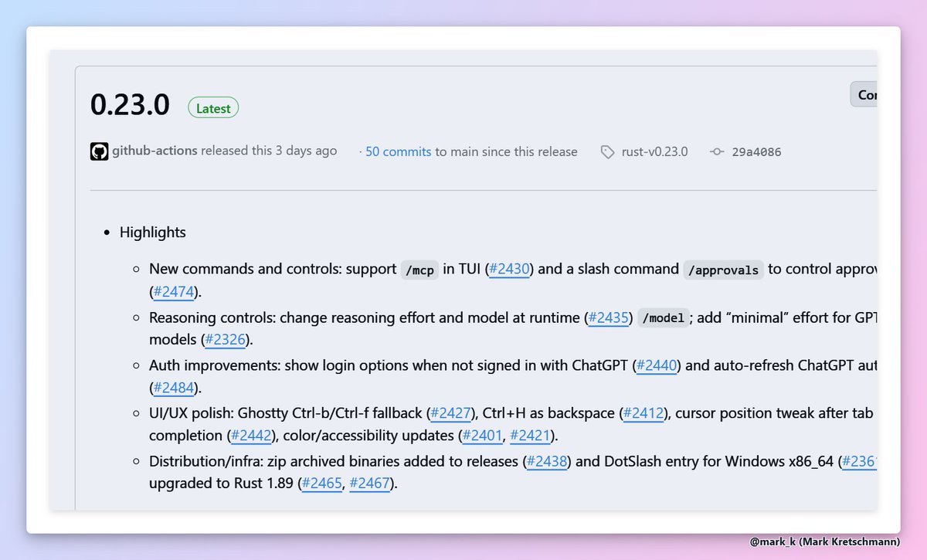Open pull request #2474 for /approvals command
The width and height of the screenshot is (927, 560).
pyautogui.click(x=173, y=291)
